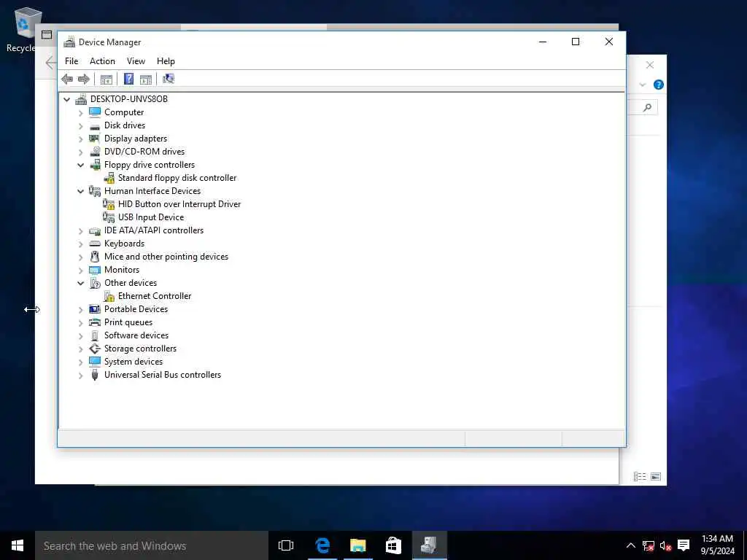This screenshot has width=747, height=560.
Task: Switch background window to details view icon
Action: (x=640, y=477)
